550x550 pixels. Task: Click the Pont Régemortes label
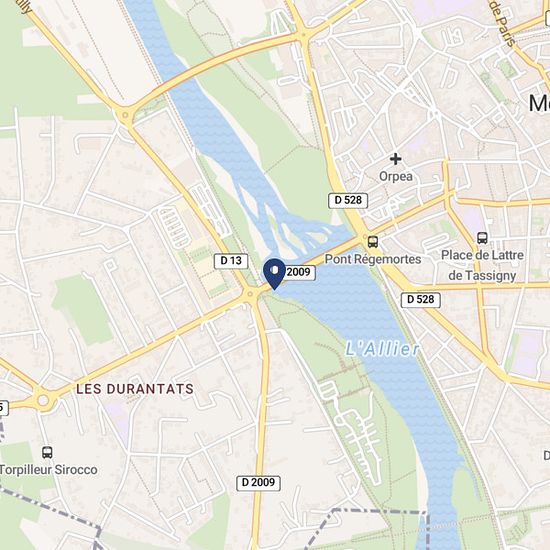pyautogui.click(x=373, y=259)
